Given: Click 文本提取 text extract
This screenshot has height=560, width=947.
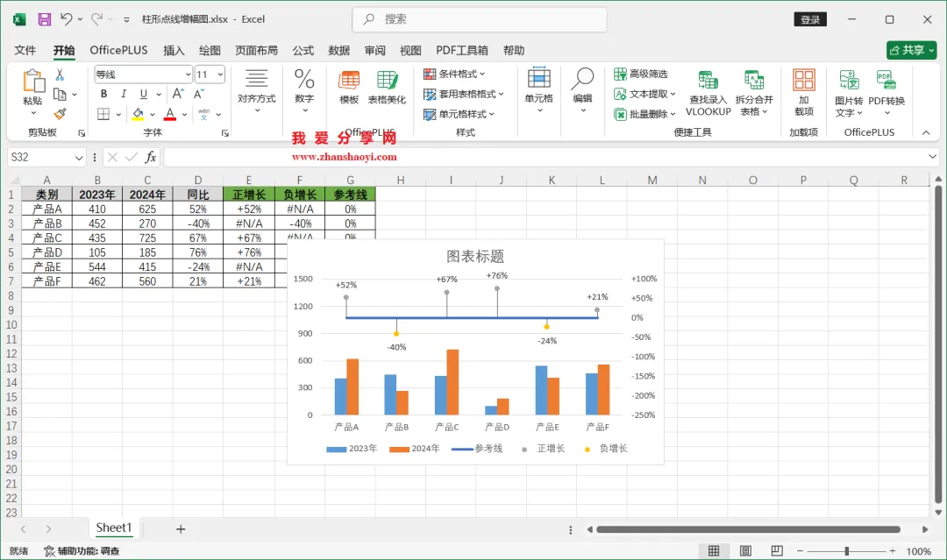Looking at the screenshot, I should (644, 94).
